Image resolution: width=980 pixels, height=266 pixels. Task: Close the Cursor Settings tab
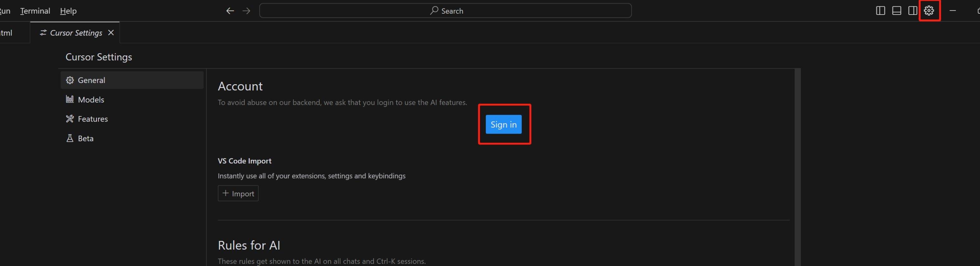click(111, 33)
